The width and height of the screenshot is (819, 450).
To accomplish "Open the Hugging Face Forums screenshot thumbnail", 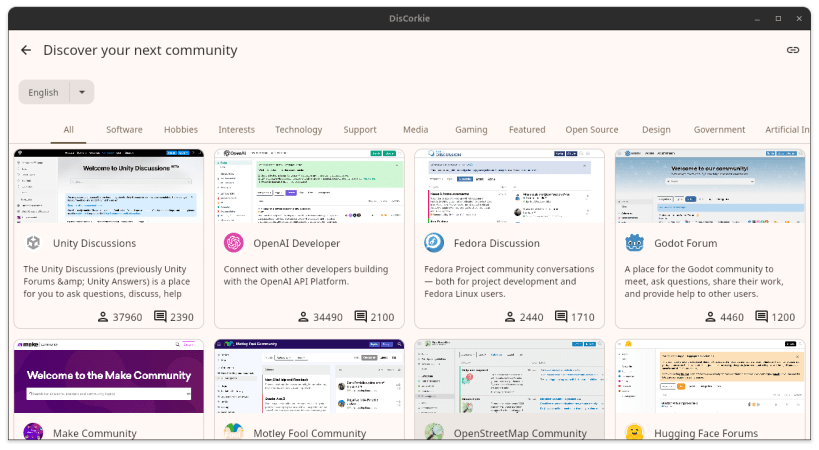I will (x=710, y=376).
